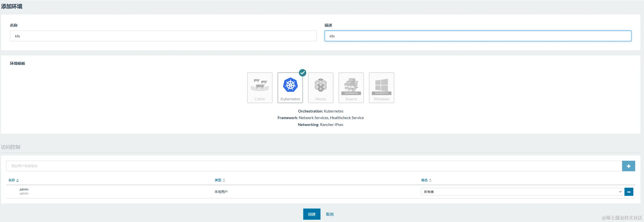Click the Framework: Network Services line

321,118
